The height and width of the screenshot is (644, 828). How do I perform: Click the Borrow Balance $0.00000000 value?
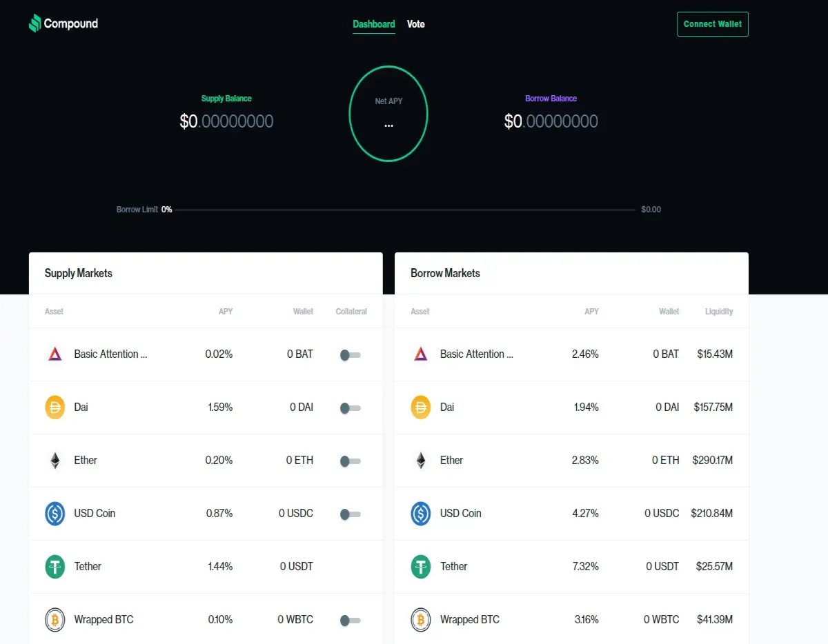[x=551, y=121]
